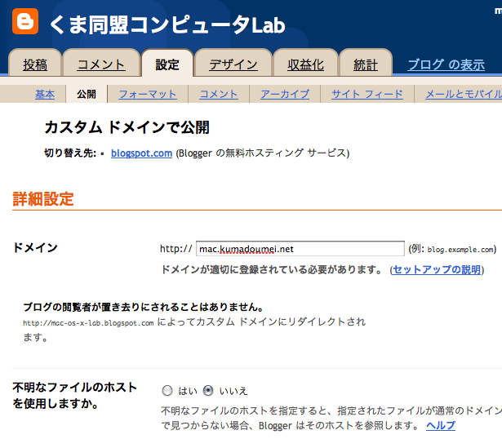Open the フォーマット settings sub-tab
This screenshot has height=448, width=502.
click(148, 94)
